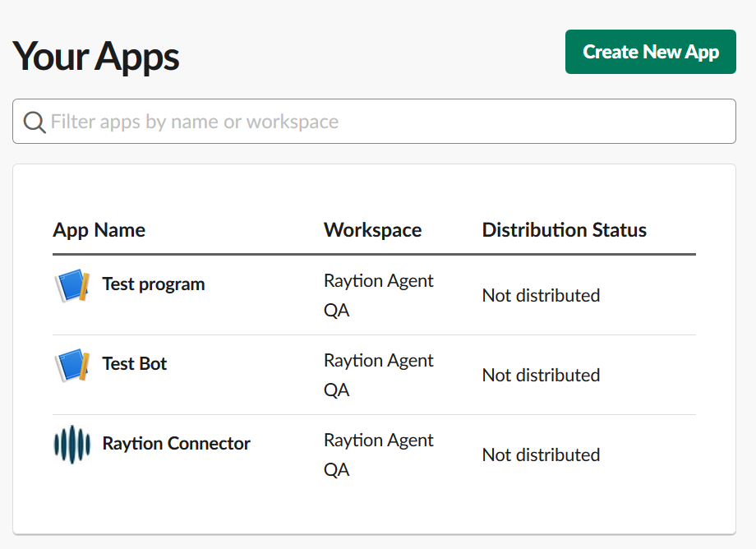
Task: Open the Test program app link
Action: coord(154,284)
